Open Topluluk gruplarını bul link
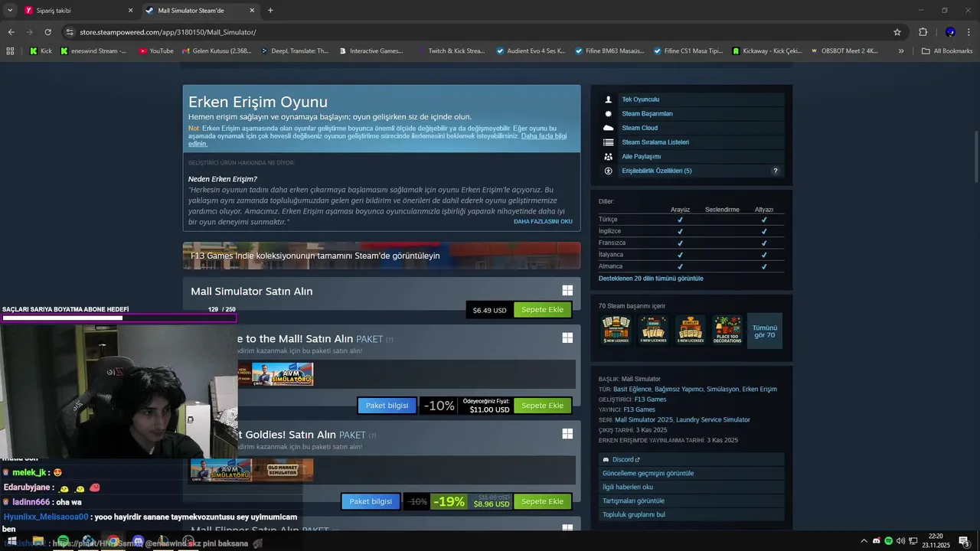Screen dimensions: 980x551 tap(634, 514)
